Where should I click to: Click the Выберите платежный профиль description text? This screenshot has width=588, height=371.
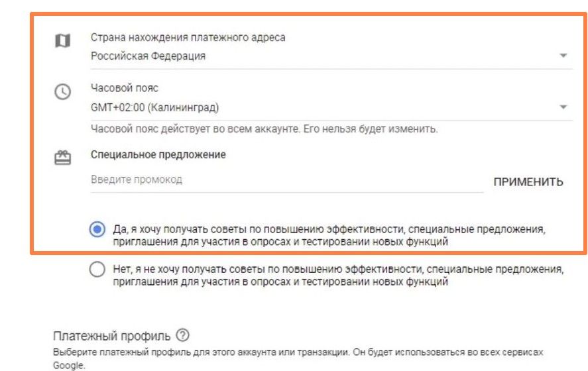298,358
